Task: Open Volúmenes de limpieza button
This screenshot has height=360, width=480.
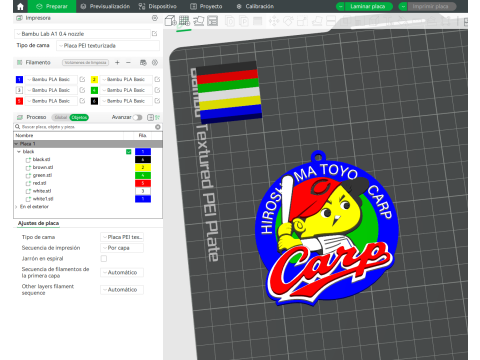Action: (x=86, y=62)
